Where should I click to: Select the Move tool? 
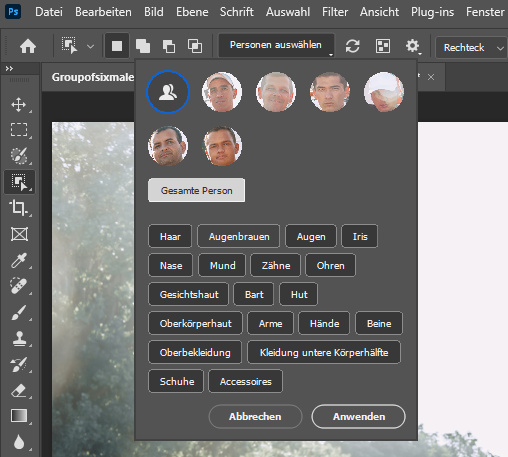coord(19,105)
